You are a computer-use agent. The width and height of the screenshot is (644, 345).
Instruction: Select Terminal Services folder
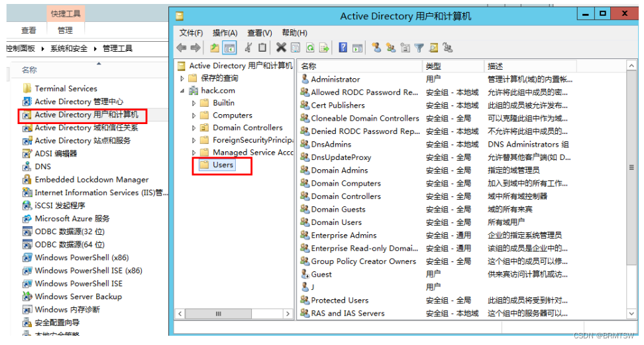click(x=66, y=88)
